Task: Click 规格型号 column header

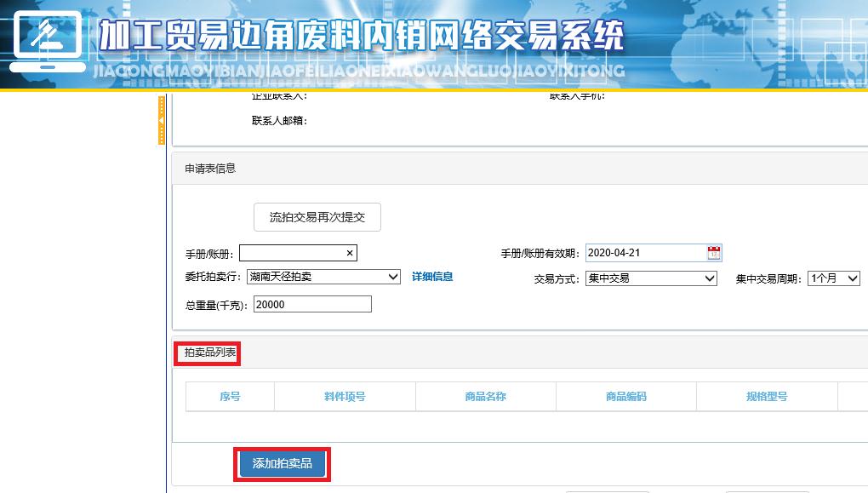Action: click(767, 396)
